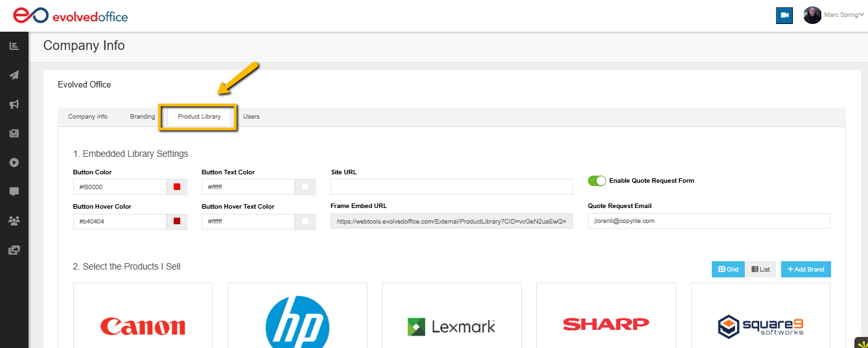The width and height of the screenshot is (868, 348).
Task: Click the Add Brand button
Action: (x=806, y=270)
